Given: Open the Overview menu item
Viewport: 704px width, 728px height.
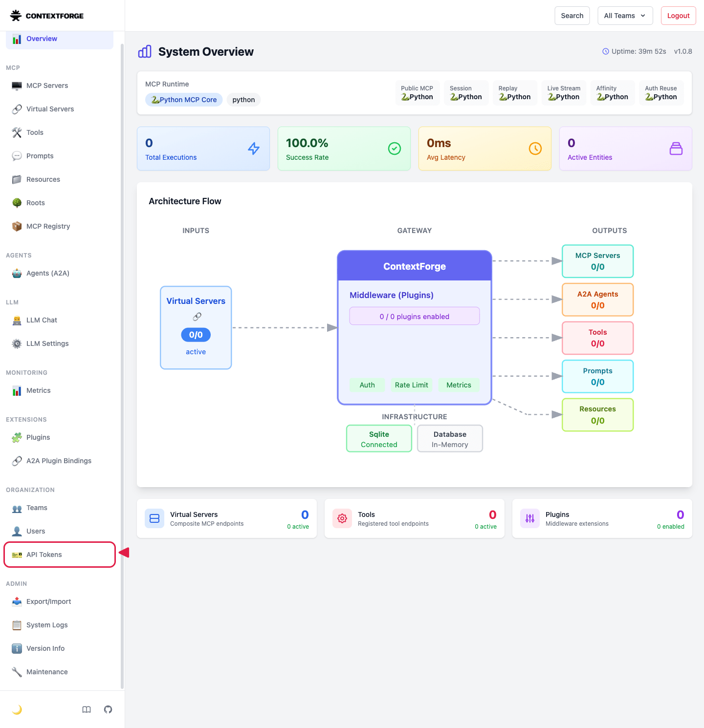Looking at the screenshot, I should [x=60, y=39].
